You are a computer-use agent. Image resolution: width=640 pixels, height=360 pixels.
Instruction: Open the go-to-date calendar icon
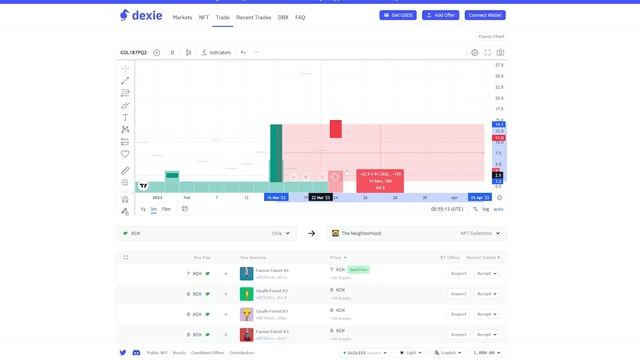(184, 209)
